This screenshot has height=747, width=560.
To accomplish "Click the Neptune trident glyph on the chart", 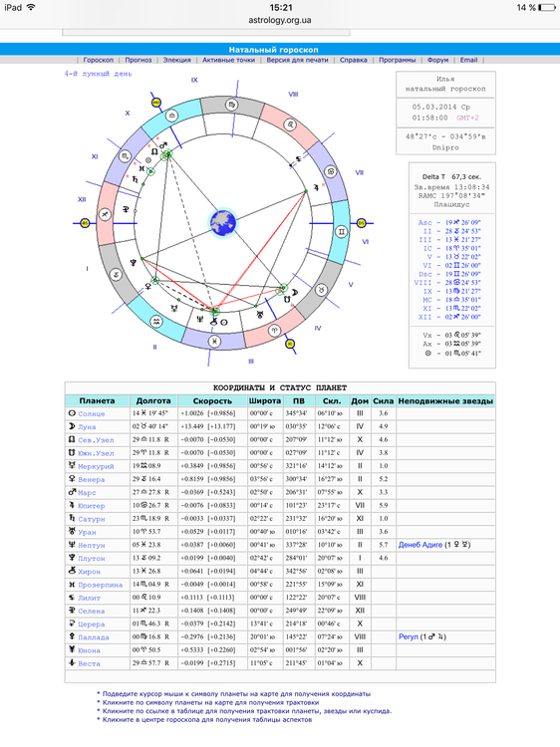I will click(x=199, y=320).
